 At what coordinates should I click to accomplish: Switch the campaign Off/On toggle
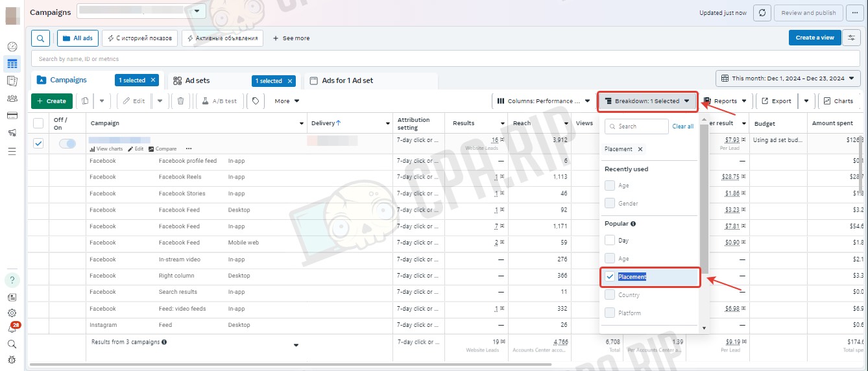(67, 143)
